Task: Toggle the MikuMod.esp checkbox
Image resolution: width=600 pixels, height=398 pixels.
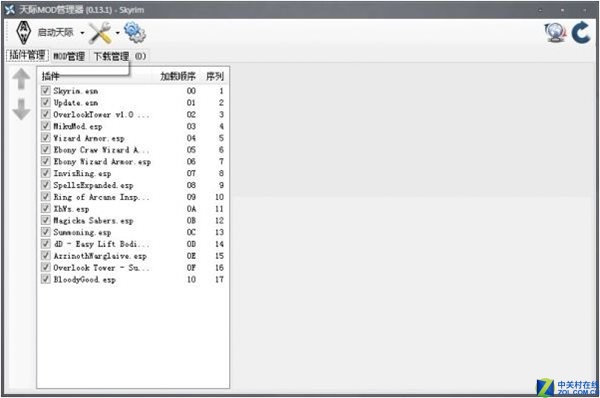Action: pos(46,126)
